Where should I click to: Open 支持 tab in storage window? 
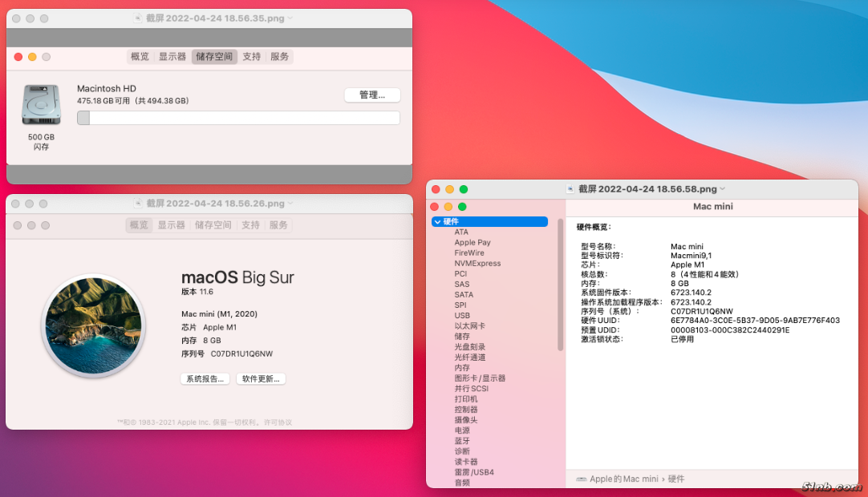(x=251, y=56)
